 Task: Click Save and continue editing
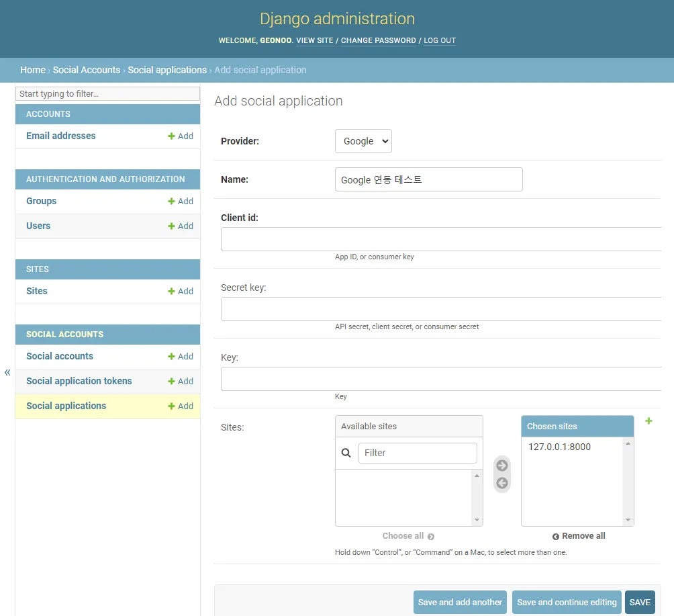click(x=567, y=603)
